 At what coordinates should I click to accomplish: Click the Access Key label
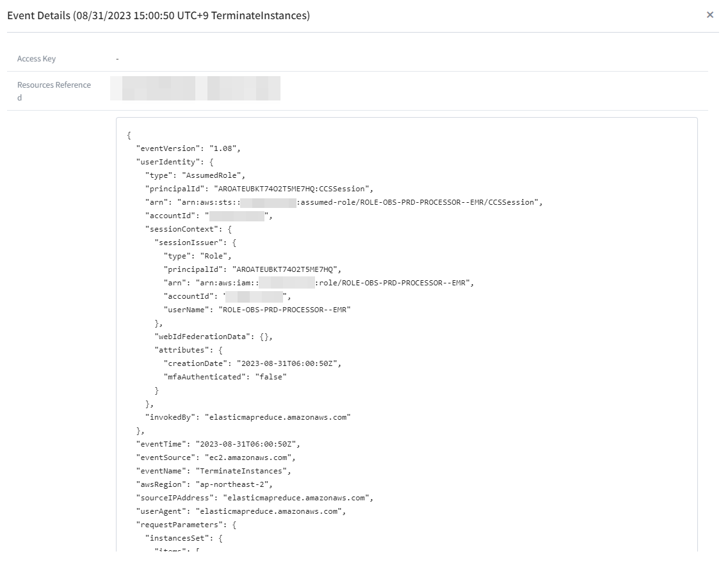tap(36, 59)
